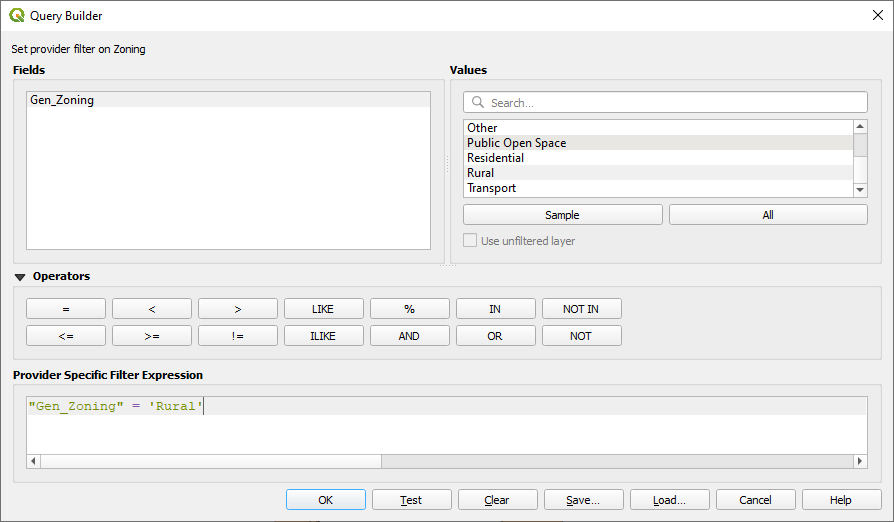Select the Gen_Zoning field
Viewport: 894px width, 522px height.
tap(62, 100)
